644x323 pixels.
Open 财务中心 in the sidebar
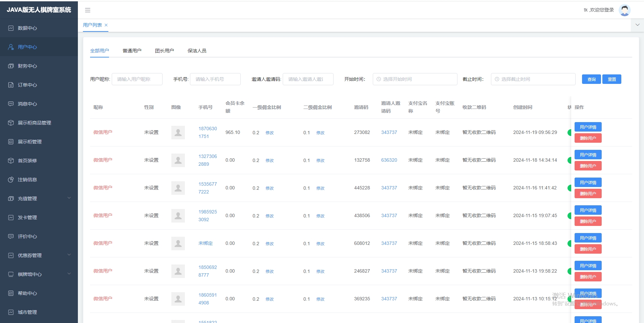[x=39, y=66]
